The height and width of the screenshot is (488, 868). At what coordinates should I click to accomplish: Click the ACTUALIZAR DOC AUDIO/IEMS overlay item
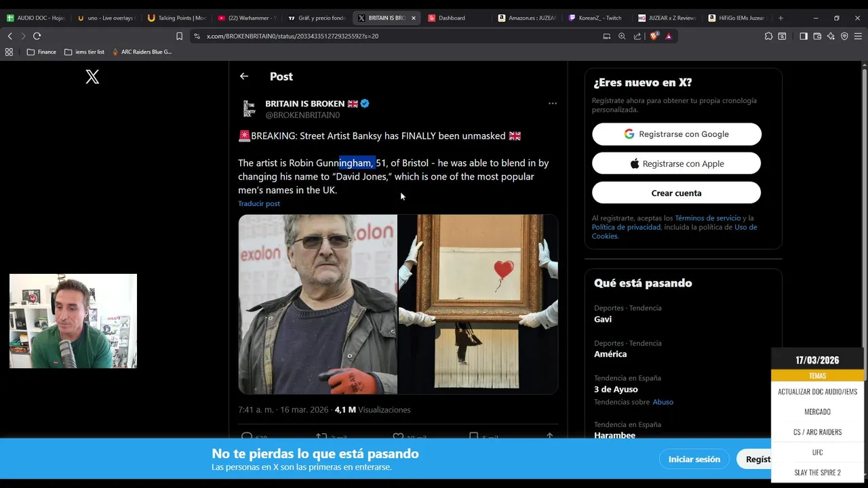(x=817, y=392)
